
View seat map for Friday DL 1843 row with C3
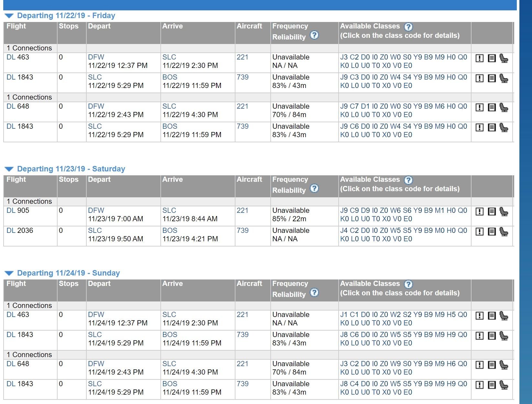pos(504,79)
